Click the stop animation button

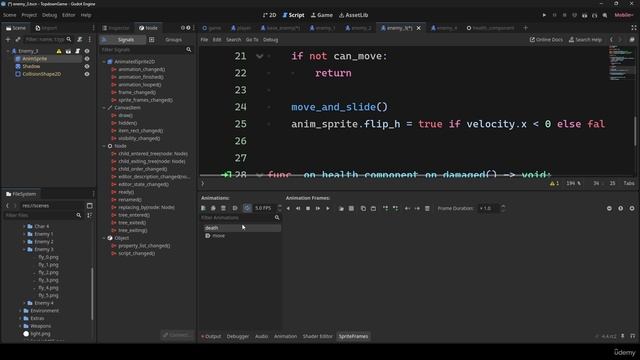(308, 208)
